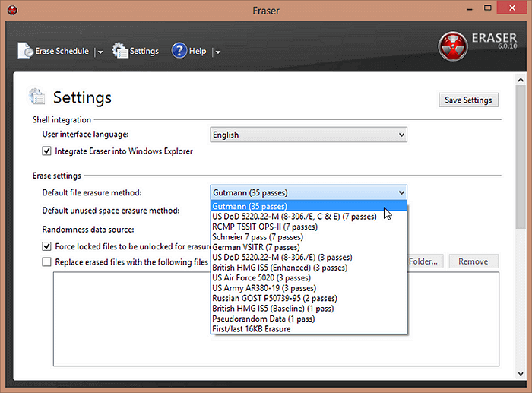Choose British HMG IS5 (Enhanced) (3 passes)
532x393 pixels.
pyautogui.click(x=309, y=268)
